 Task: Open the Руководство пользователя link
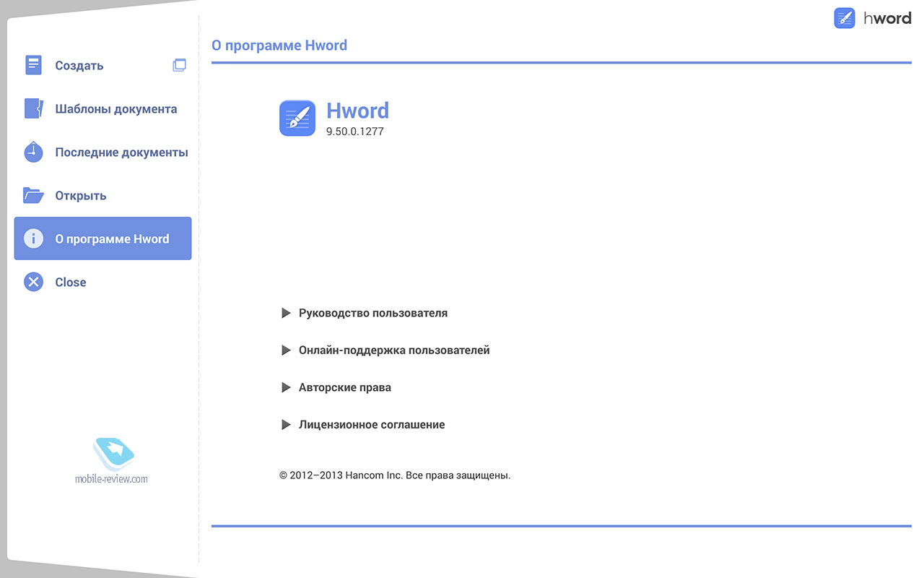(x=373, y=314)
